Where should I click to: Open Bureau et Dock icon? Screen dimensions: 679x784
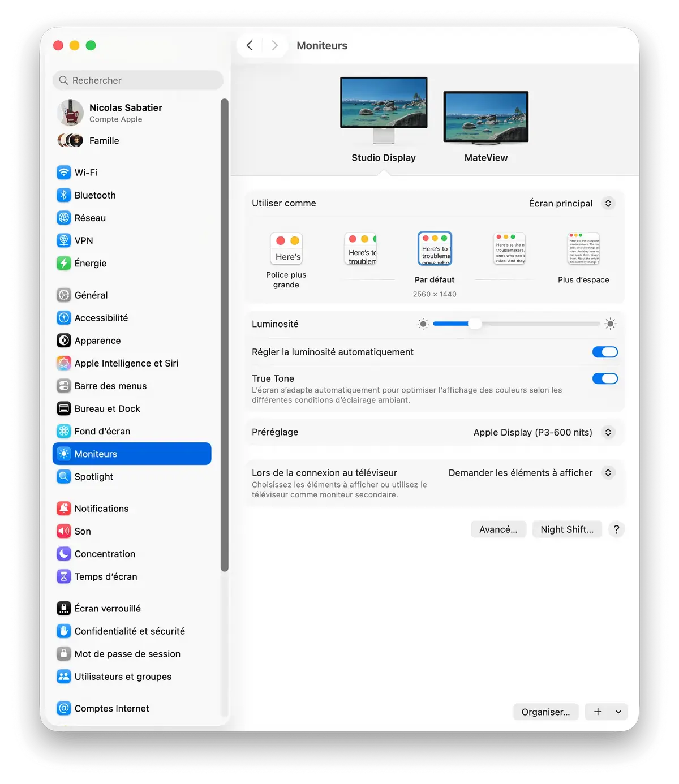coord(64,408)
